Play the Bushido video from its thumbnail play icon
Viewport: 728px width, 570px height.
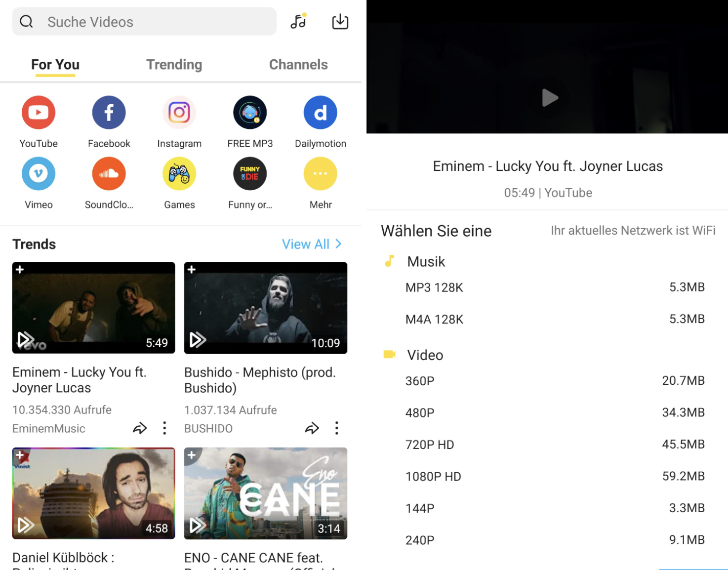tap(198, 340)
